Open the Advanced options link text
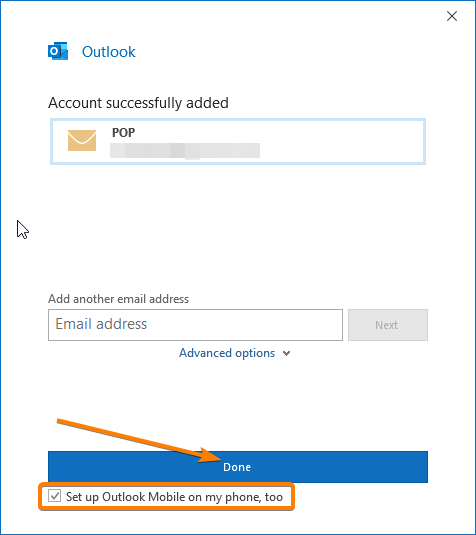Screen dimensions: 476x535 click(x=227, y=353)
